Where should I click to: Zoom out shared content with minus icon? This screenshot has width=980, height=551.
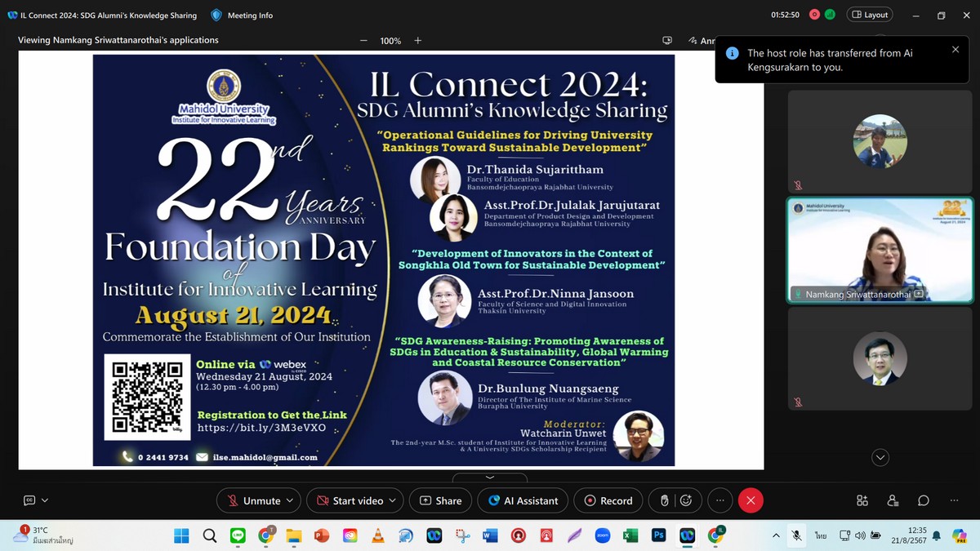click(363, 40)
